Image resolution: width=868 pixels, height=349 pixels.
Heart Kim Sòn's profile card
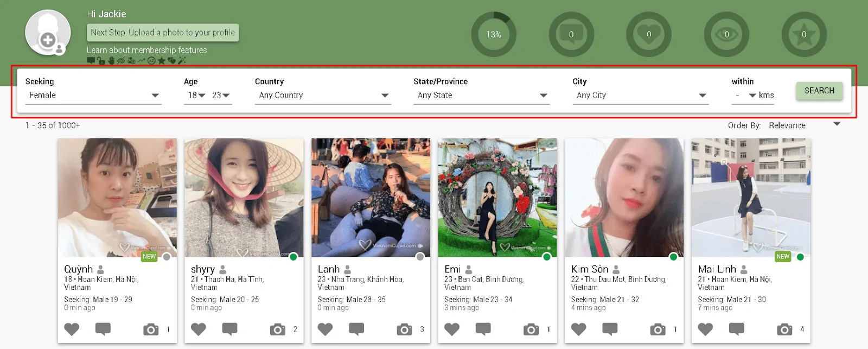[579, 329]
